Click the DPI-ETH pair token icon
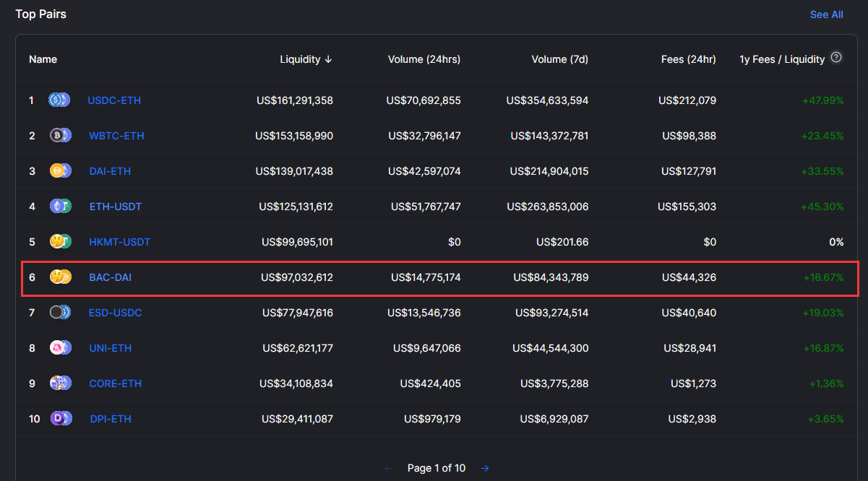 pyautogui.click(x=60, y=419)
